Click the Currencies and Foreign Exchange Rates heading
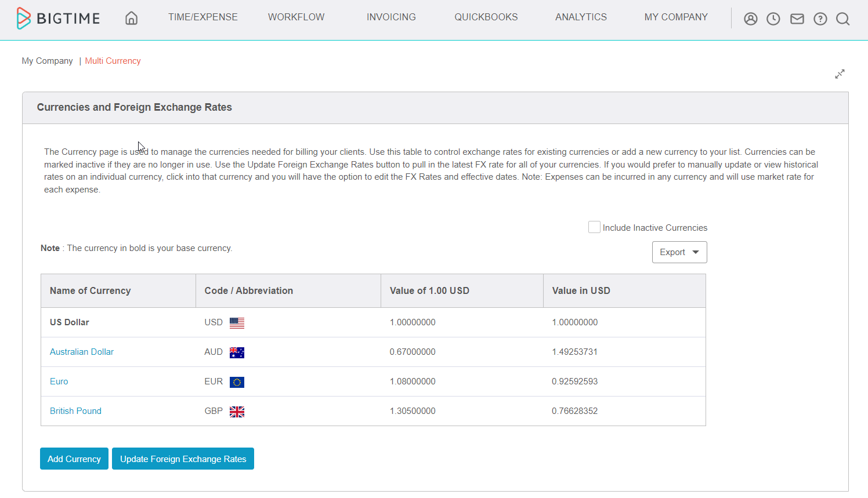The height and width of the screenshot is (498, 868). point(135,107)
